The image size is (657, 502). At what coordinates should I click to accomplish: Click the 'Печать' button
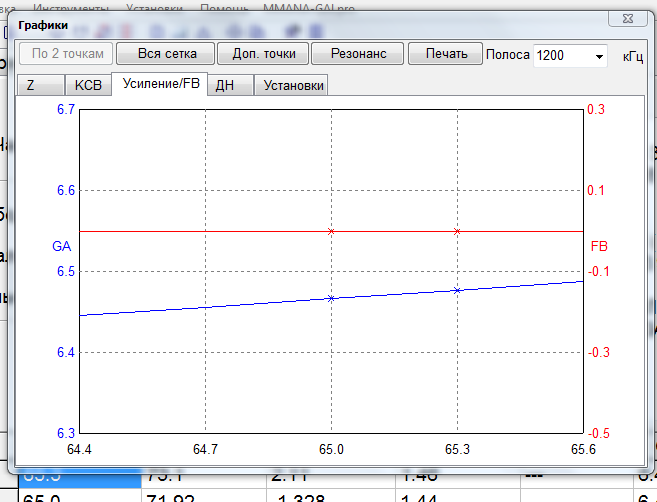point(446,54)
